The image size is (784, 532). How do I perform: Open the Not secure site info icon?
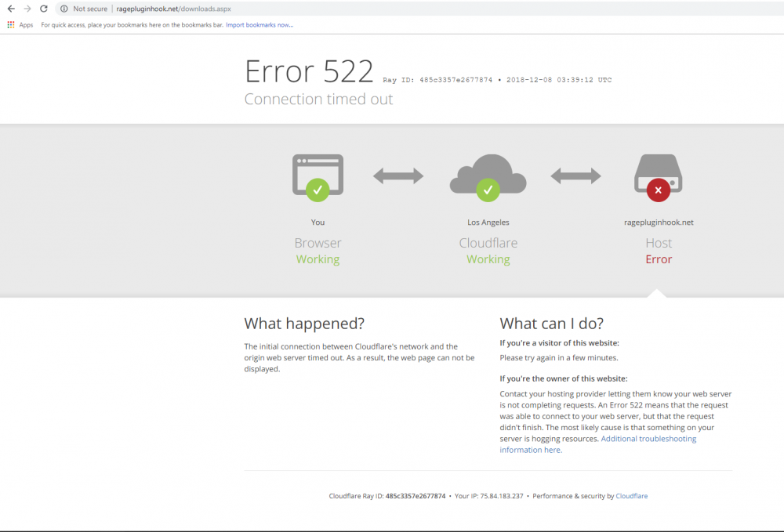point(64,9)
